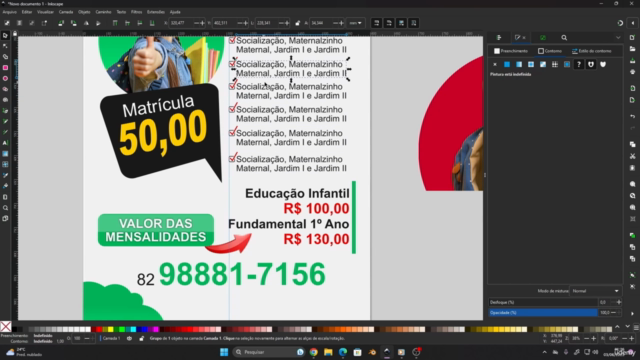
Task: Click the no-color X palette swatch
Action: tap(6, 327)
